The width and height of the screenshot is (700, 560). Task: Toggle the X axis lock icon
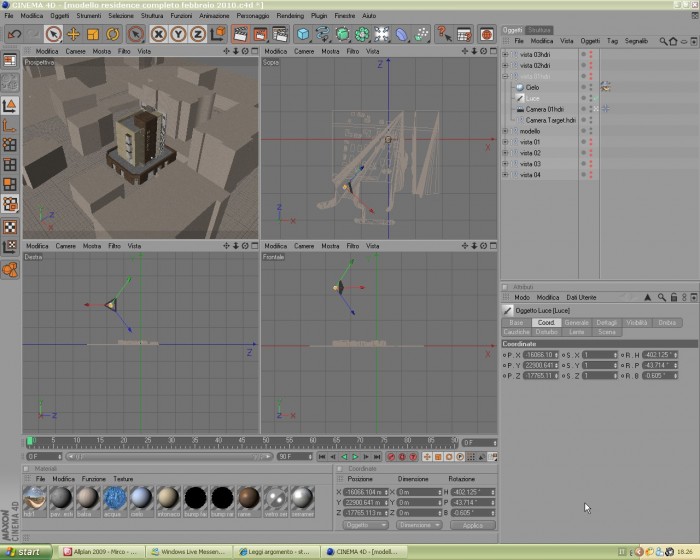click(x=158, y=34)
